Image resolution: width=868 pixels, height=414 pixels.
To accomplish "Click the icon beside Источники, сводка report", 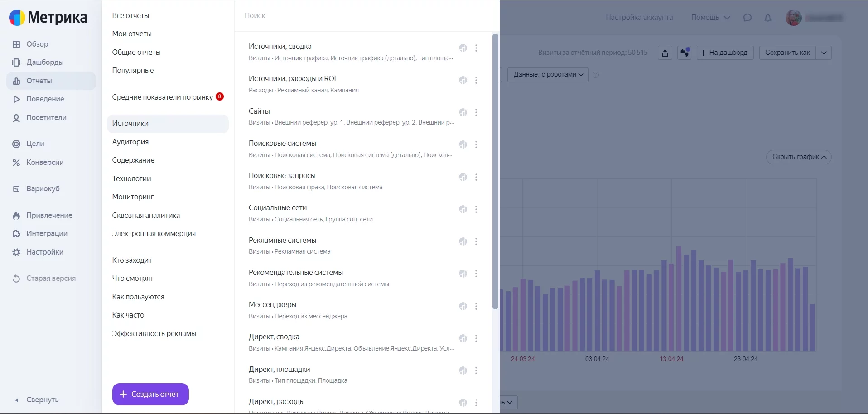I will pos(463,48).
